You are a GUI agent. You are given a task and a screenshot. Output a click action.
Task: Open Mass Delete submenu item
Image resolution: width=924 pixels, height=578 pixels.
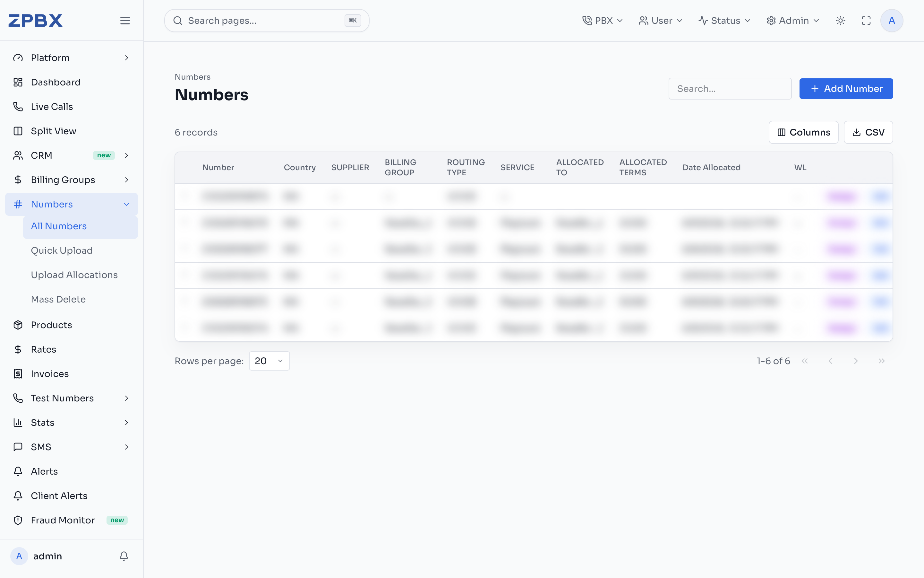point(80,299)
